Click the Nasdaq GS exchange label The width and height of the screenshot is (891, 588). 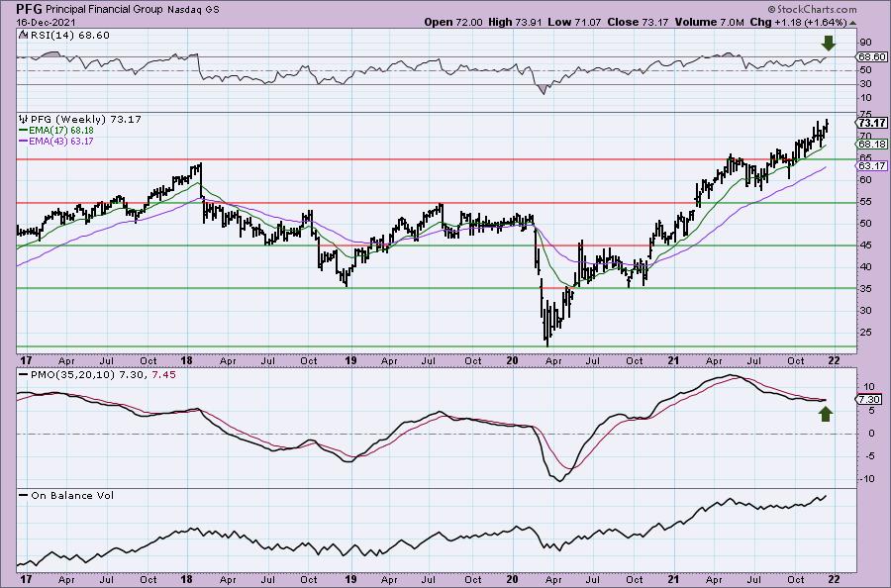click(x=193, y=10)
